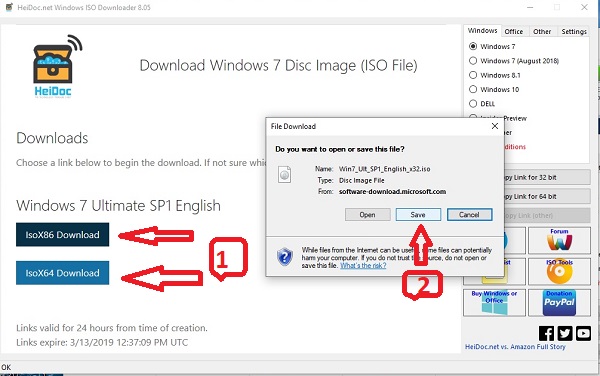Open the Other tab
Screen dimensions: 600x376
[542, 31]
